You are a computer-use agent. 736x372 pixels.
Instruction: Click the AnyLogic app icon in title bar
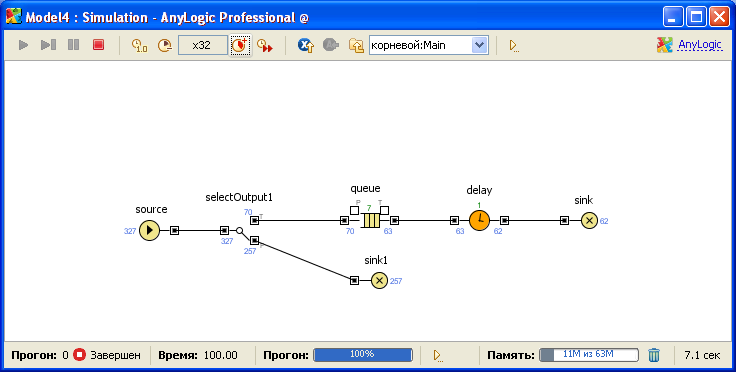click(x=14, y=16)
